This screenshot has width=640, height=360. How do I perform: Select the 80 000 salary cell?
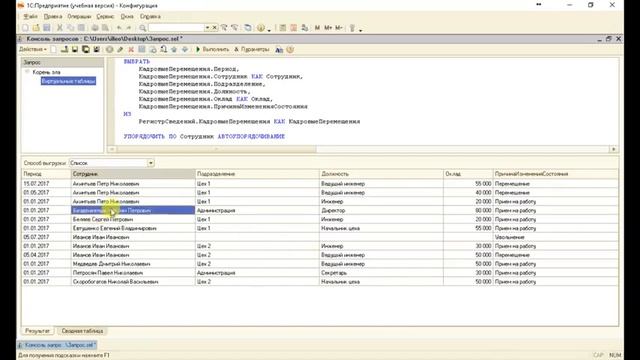point(468,211)
